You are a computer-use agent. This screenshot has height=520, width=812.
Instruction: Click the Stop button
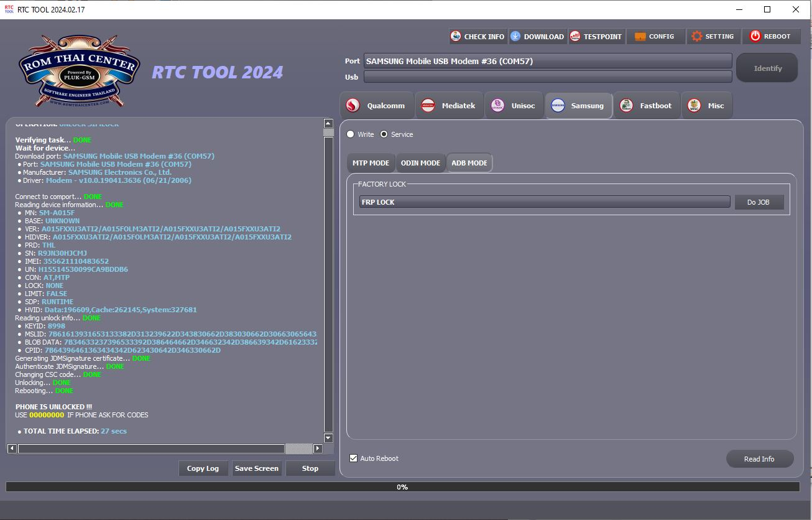[310, 468]
